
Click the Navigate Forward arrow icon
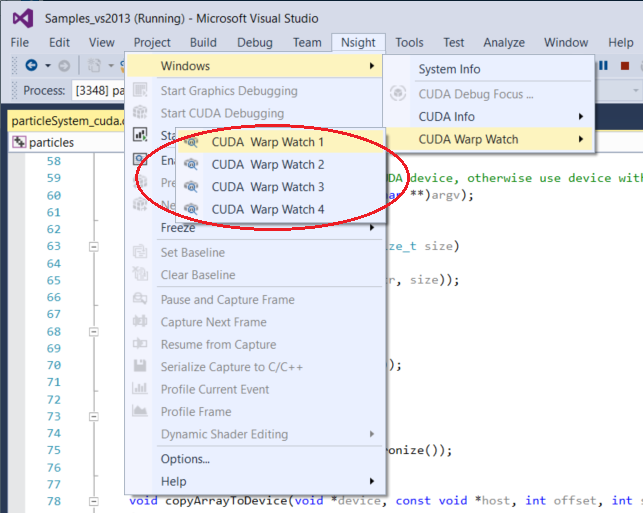64,66
